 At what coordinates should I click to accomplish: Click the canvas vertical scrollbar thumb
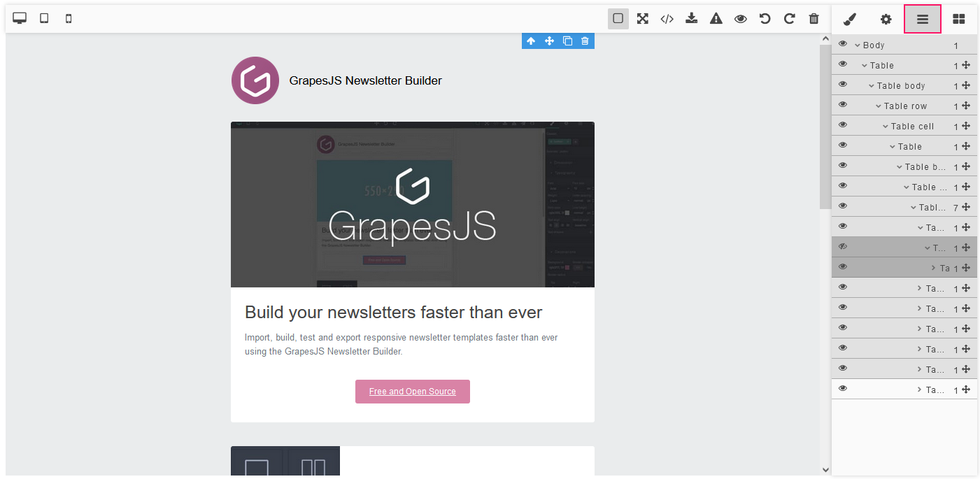pyautogui.click(x=825, y=127)
